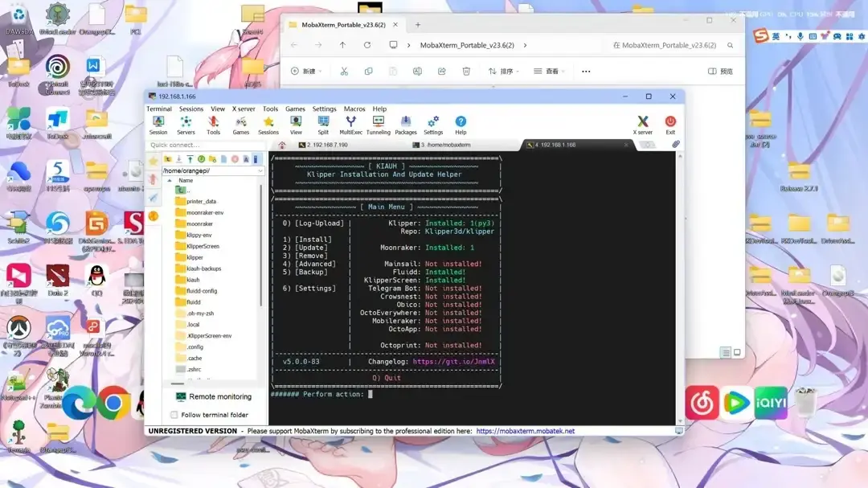Click the paperclip icon right of tabs
This screenshot has height=488, width=868.
click(x=676, y=145)
